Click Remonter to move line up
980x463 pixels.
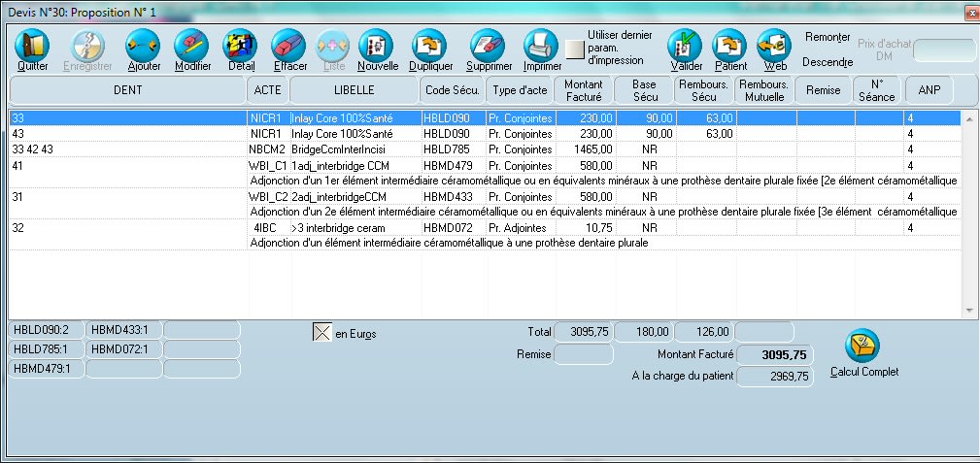[828, 37]
